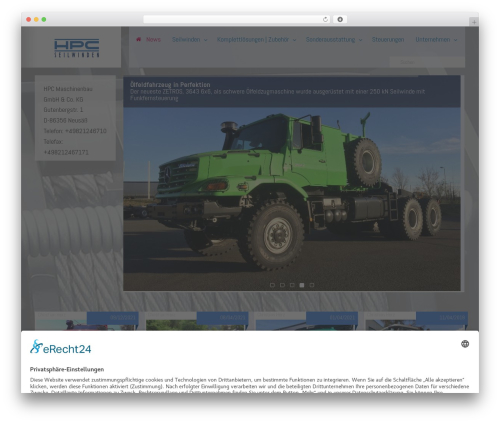Open the news card dated 08/04/2021

197,321
